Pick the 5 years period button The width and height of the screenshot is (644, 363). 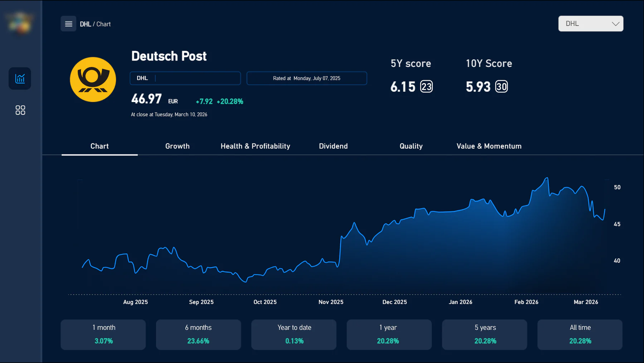click(484, 335)
